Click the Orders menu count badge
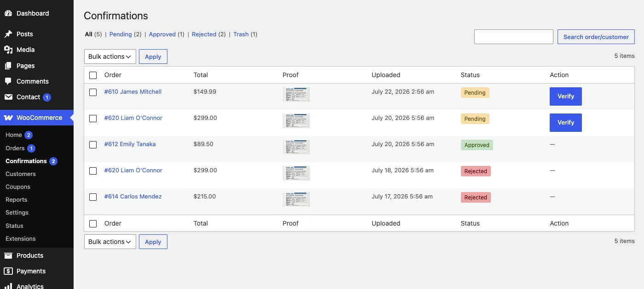 coord(31,148)
